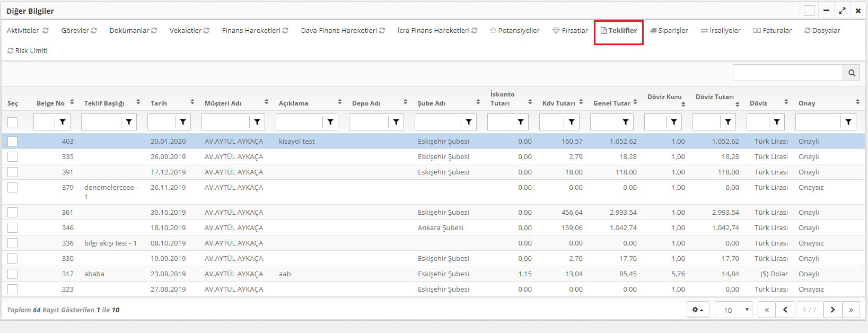The image size is (868, 333).
Task: Click the Tarih column filter icon
Action: pyautogui.click(x=183, y=122)
